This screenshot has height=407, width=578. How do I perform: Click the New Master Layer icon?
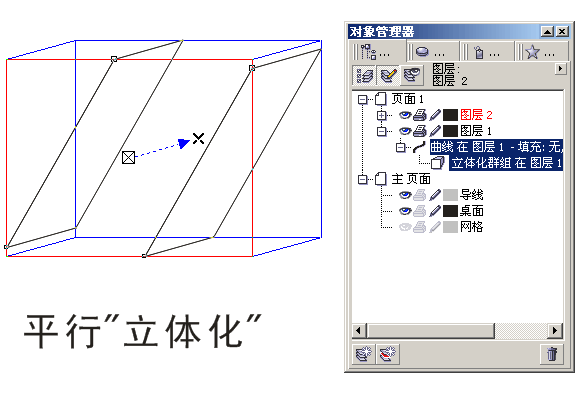pos(387,354)
